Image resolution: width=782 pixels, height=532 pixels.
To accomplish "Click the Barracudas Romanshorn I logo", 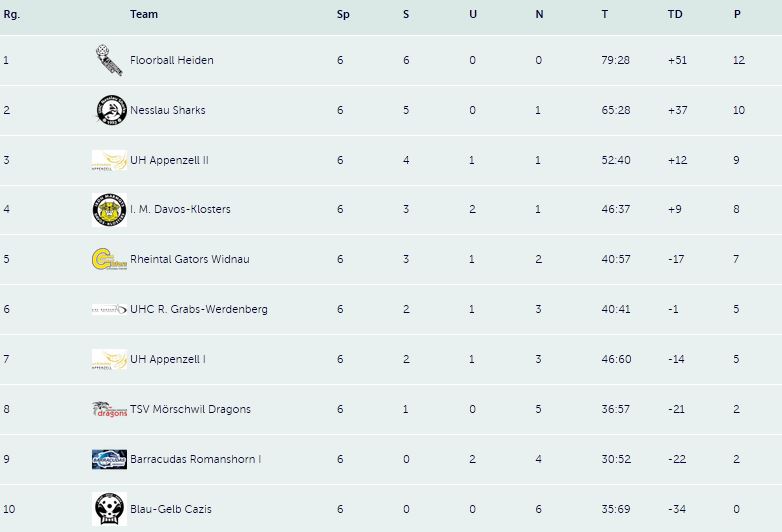I will [109, 459].
